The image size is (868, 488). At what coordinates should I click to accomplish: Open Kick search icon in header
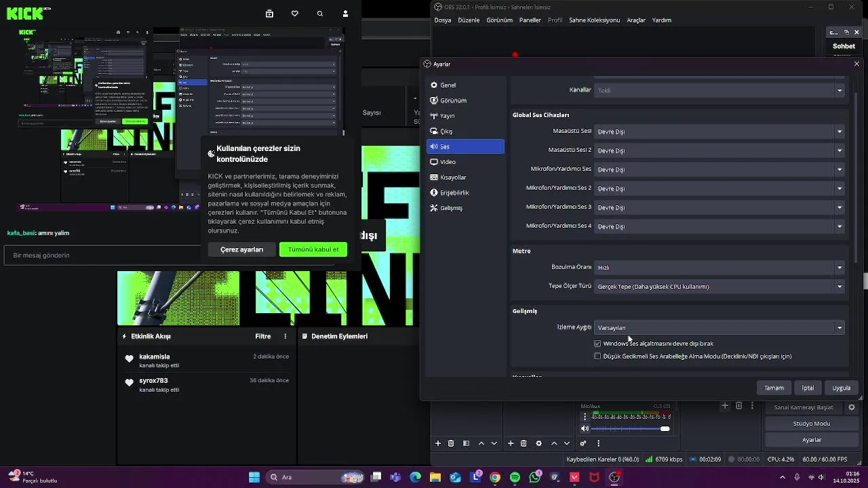click(320, 14)
